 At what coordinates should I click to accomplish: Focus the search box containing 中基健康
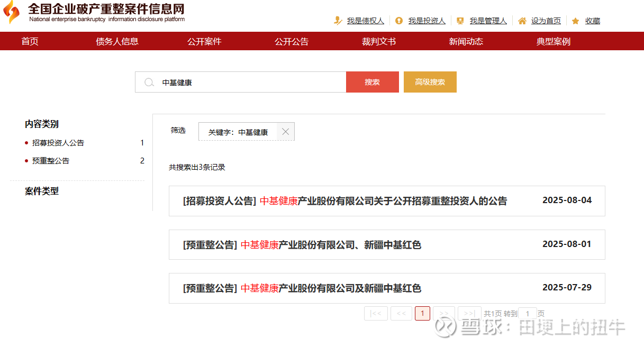point(241,82)
